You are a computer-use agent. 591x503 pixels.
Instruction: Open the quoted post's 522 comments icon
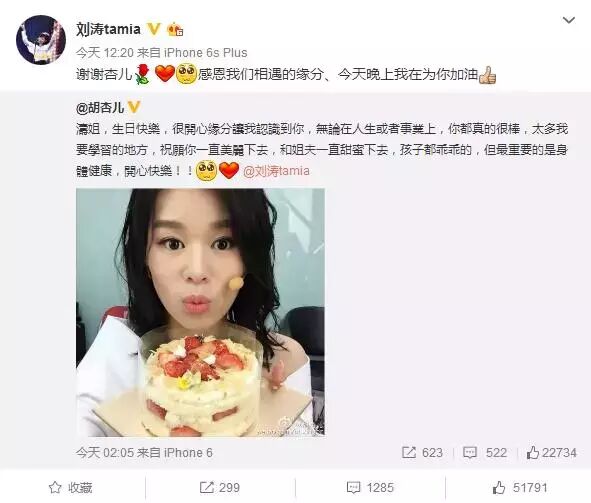point(485,452)
